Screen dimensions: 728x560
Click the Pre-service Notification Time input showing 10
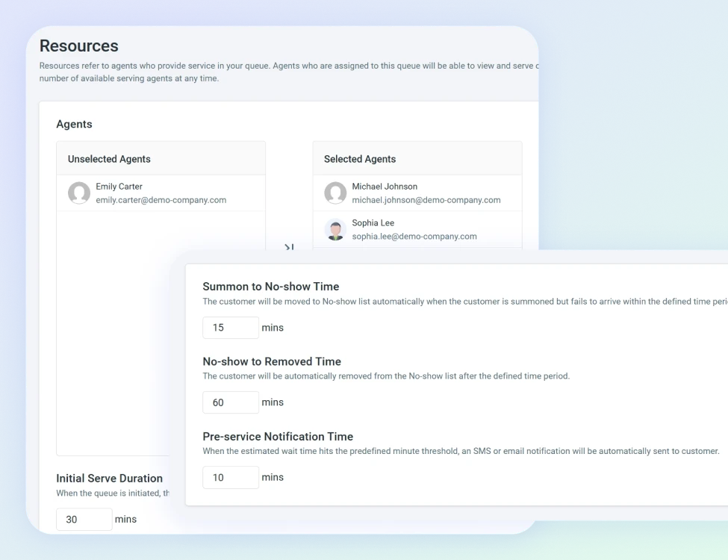click(x=231, y=476)
